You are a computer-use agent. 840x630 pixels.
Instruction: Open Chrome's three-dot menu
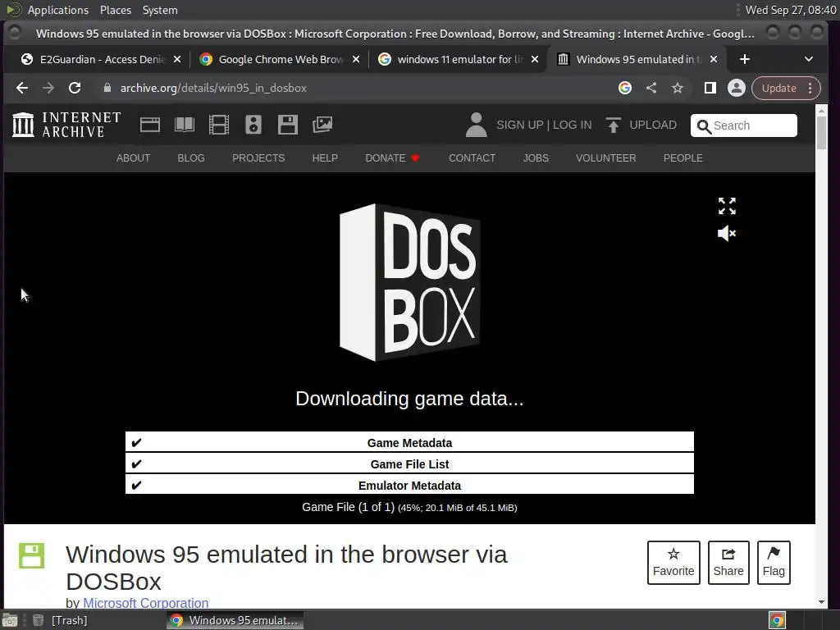pos(810,88)
